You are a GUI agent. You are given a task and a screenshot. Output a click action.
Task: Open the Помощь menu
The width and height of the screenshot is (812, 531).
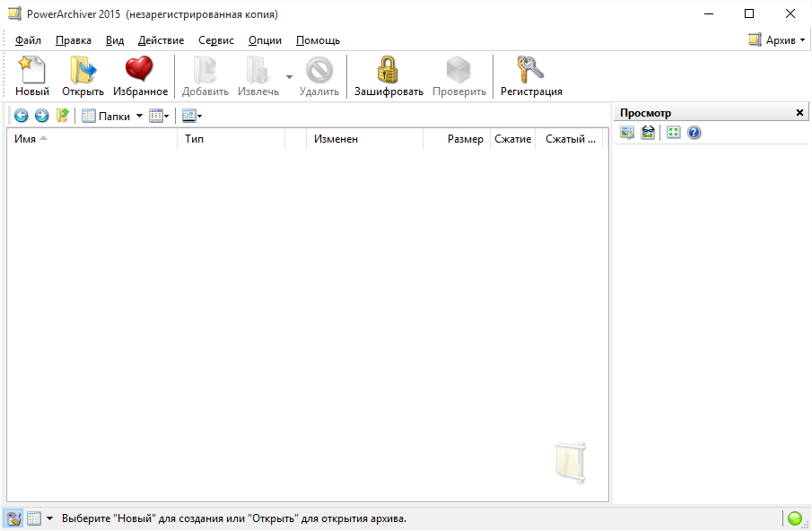[x=318, y=40]
